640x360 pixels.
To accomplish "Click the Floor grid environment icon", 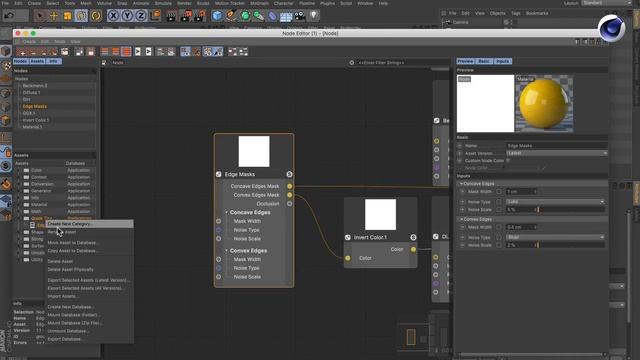I will [x=286, y=16].
